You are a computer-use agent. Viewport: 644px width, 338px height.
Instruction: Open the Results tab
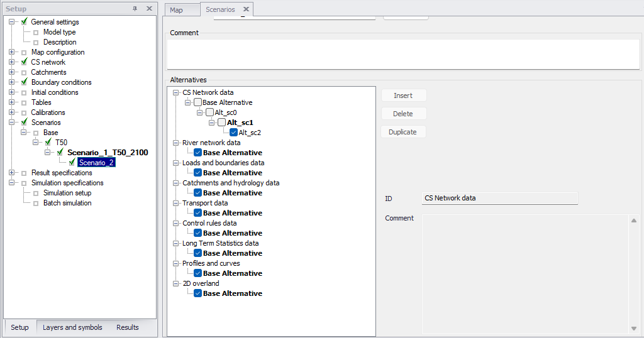click(x=127, y=327)
